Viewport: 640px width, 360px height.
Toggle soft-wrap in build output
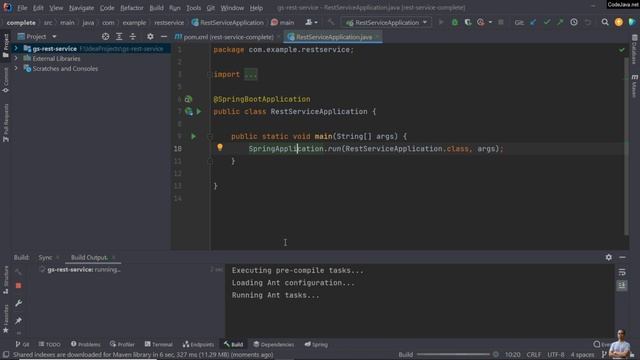[x=622, y=272]
